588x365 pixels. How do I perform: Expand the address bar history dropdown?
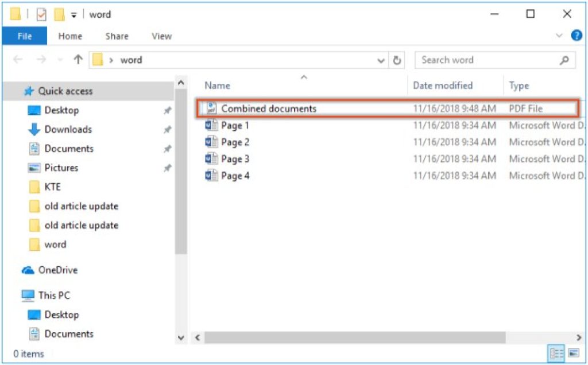point(380,60)
